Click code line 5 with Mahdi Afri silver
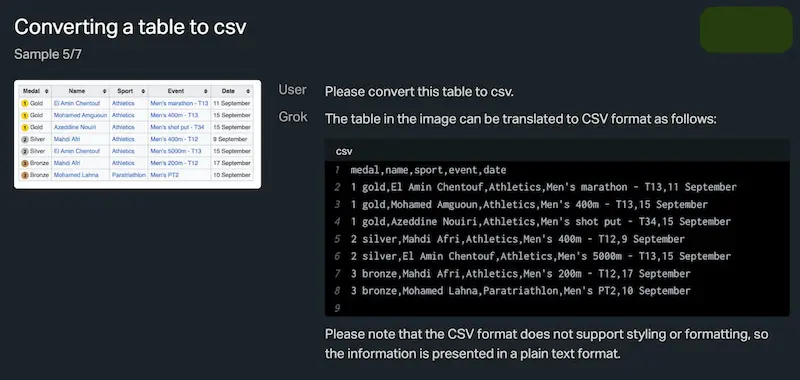Viewport: 800px width, 380px height. point(517,239)
